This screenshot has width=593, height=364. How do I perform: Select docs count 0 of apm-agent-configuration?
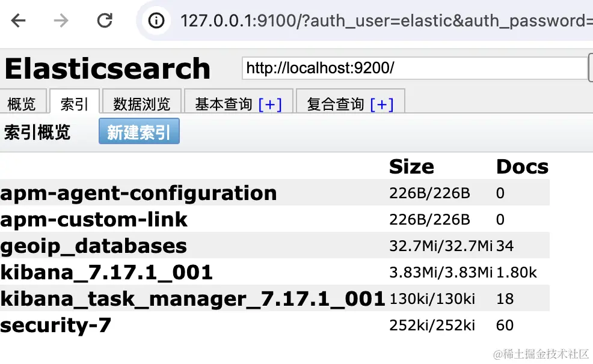(x=500, y=193)
